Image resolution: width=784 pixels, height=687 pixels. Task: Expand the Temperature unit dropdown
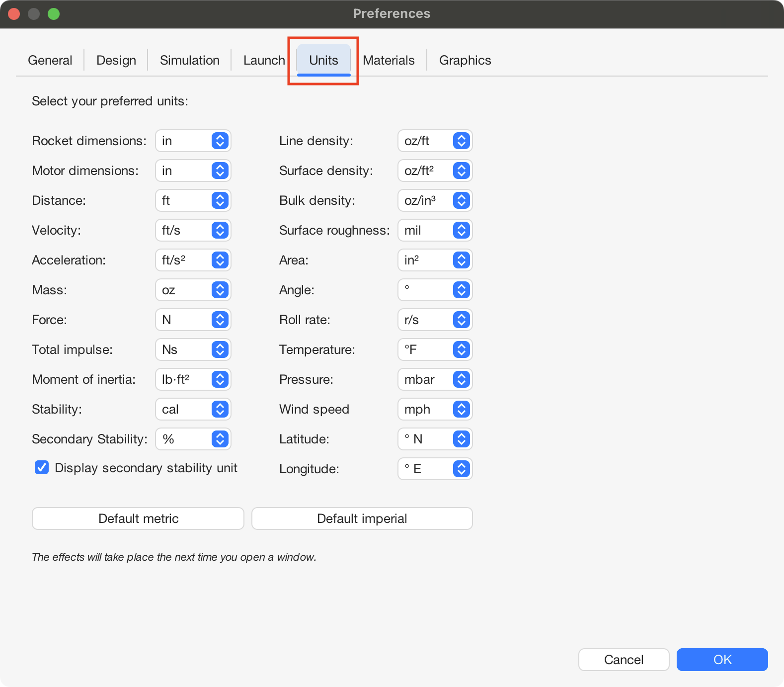(435, 350)
